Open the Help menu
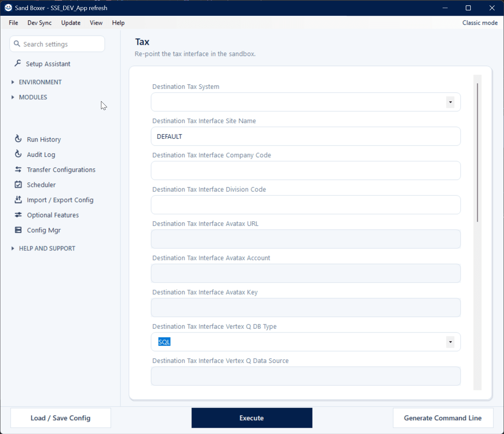 click(x=118, y=23)
